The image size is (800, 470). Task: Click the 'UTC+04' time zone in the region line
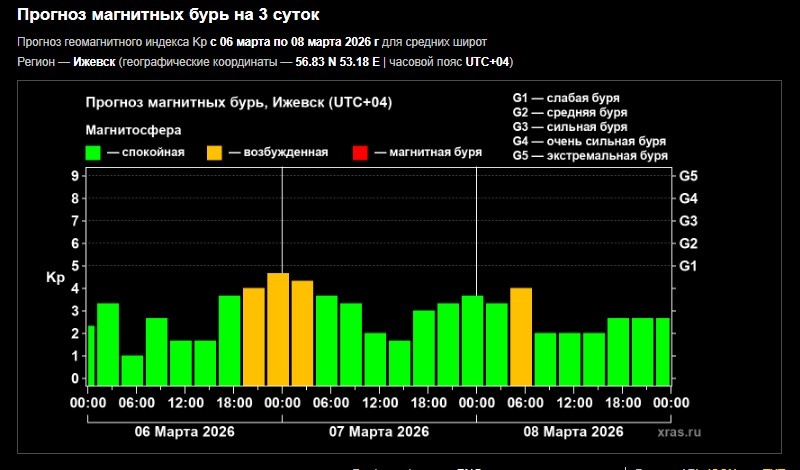coord(487,62)
